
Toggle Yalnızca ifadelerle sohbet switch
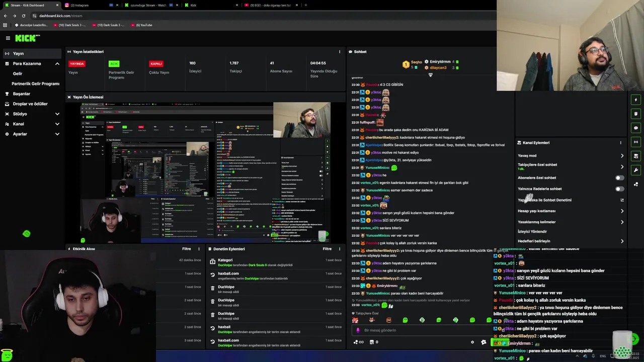coord(620,189)
